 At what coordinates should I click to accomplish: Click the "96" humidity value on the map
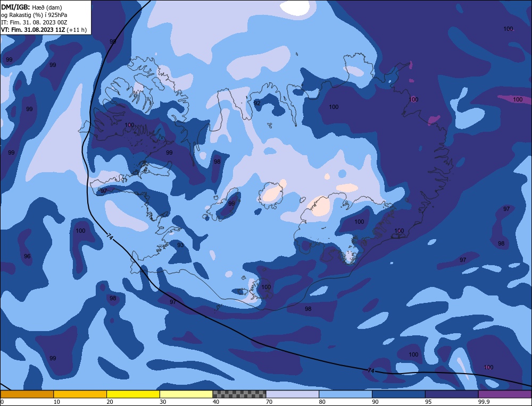point(27,256)
